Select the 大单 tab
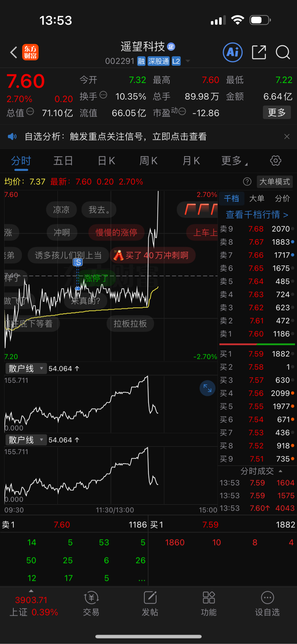The image size is (297, 644). (257, 198)
